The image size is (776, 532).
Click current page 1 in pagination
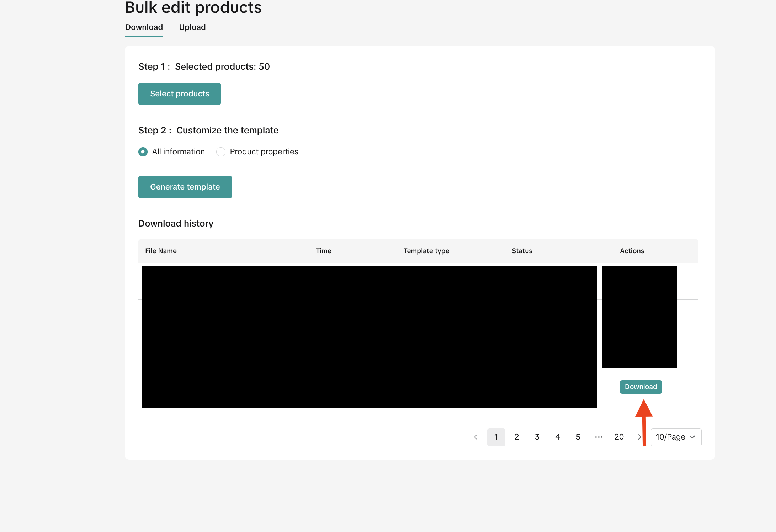tap(496, 437)
